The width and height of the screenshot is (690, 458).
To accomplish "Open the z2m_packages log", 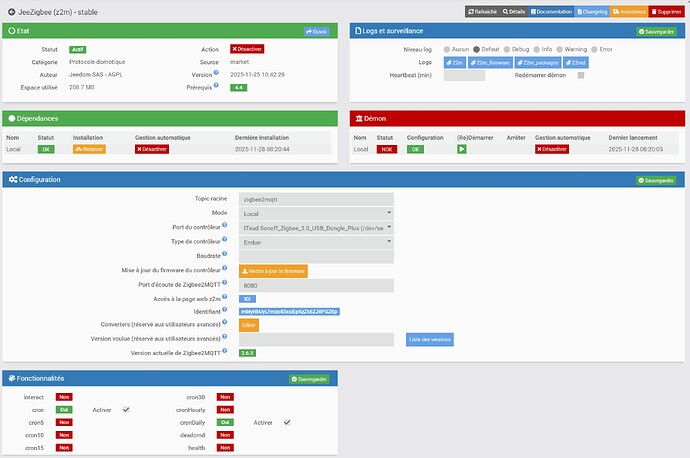I will (538, 62).
